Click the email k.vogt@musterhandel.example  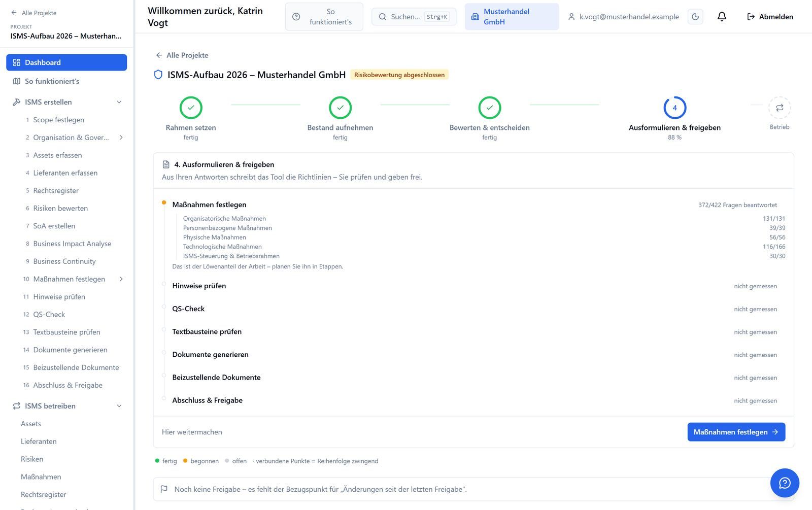629,17
